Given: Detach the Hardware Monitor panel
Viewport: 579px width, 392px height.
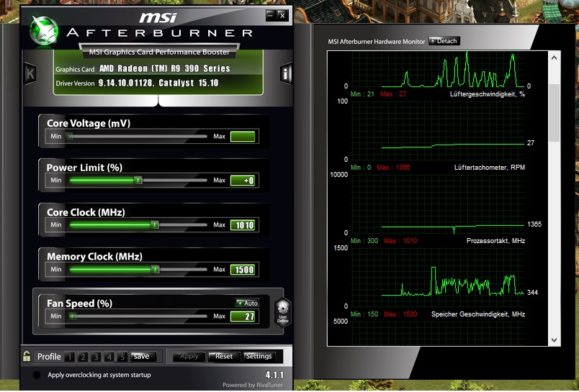Looking at the screenshot, I should (444, 41).
